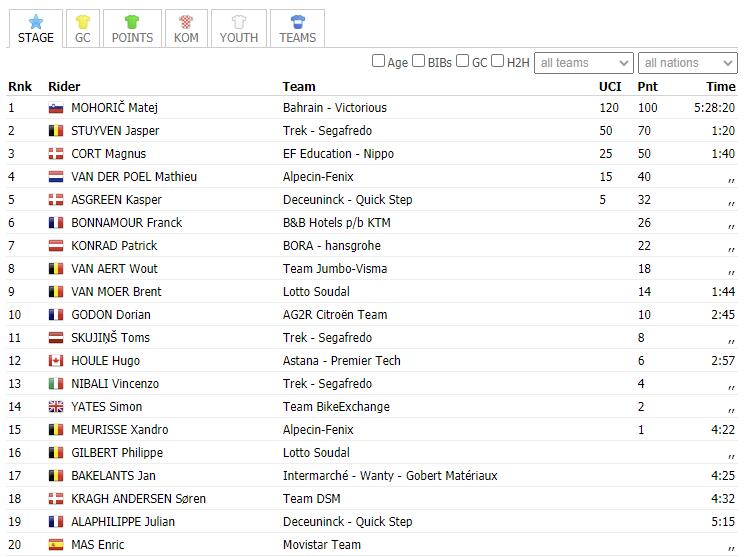Open team Team DSM
The image size is (752, 557).
pyautogui.click(x=312, y=499)
